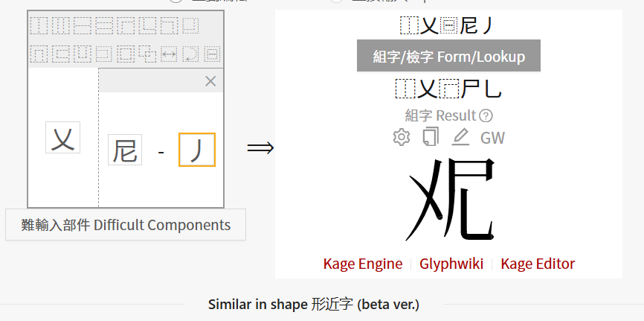The image size is (644, 321).
Task: Select the left-middle-right three-column structure icon
Action: pos(61,26)
